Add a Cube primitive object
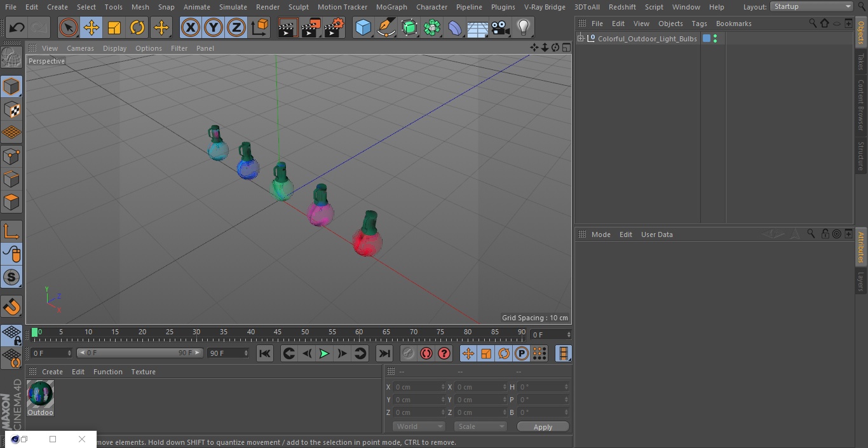Screen dimensions: 868x448 (x=363, y=28)
